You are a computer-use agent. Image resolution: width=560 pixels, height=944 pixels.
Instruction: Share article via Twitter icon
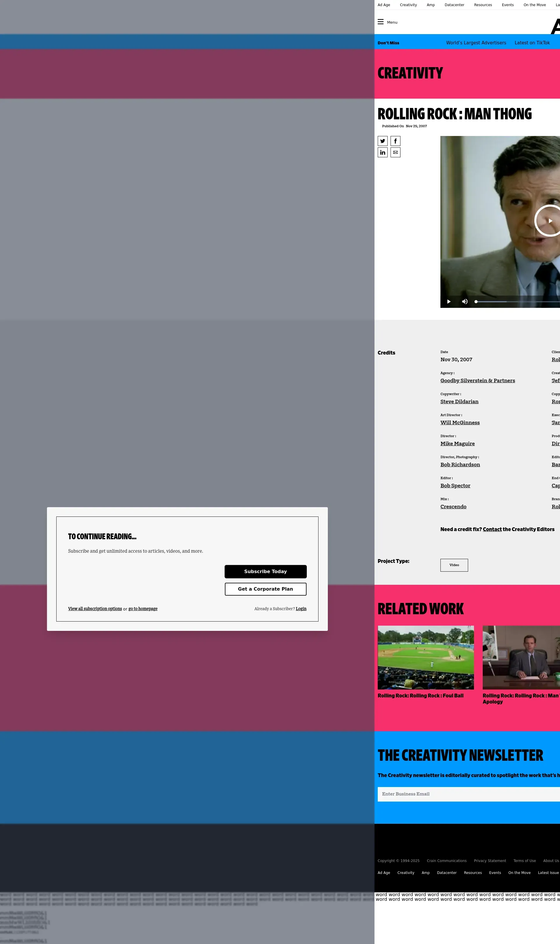pos(383,141)
